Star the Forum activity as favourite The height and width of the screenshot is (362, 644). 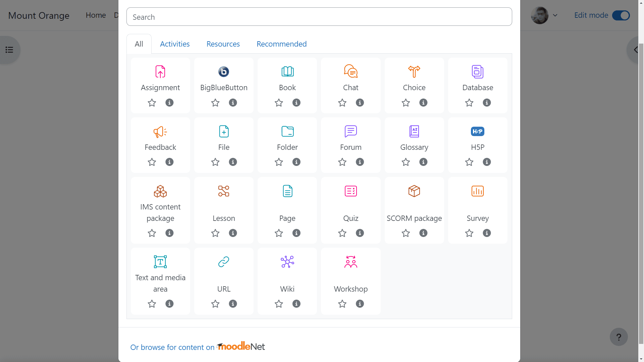click(x=342, y=162)
